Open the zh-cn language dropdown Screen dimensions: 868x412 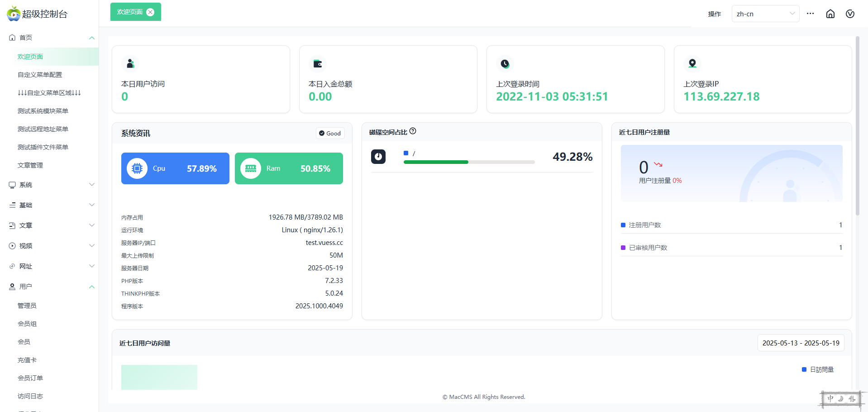765,14
